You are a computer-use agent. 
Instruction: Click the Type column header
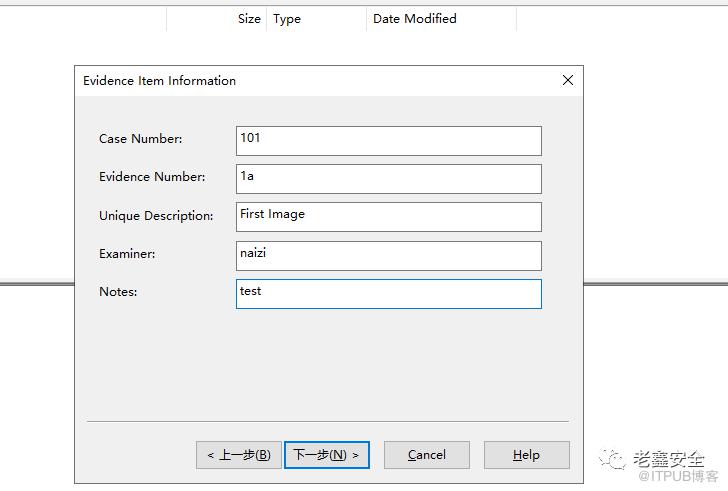[x=315, y=19]
